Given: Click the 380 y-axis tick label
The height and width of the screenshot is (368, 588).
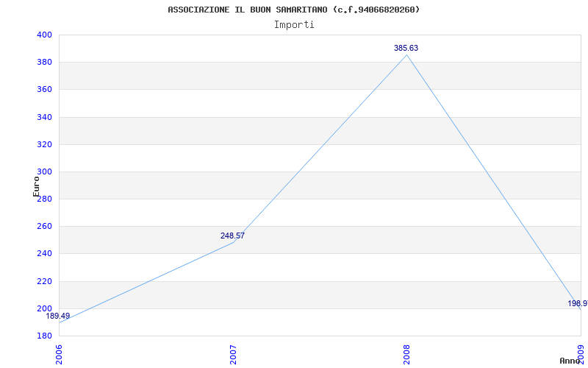Looking at the screenshot, I should click(44, 63).
